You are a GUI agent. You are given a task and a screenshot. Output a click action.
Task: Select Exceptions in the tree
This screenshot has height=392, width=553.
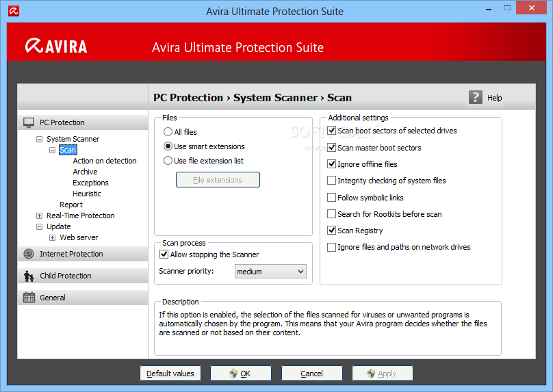[90, 183]
